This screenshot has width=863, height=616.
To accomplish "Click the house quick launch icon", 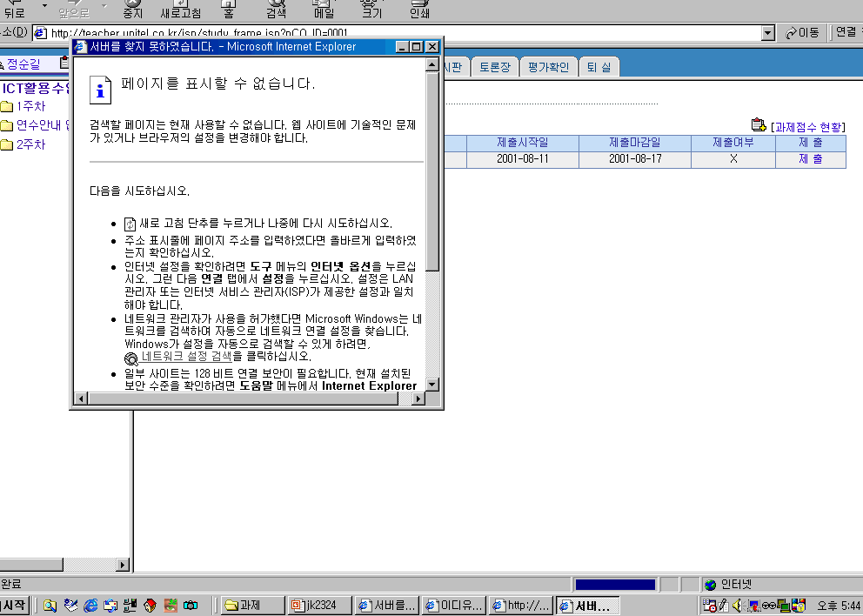I will [x=151, y=606].
